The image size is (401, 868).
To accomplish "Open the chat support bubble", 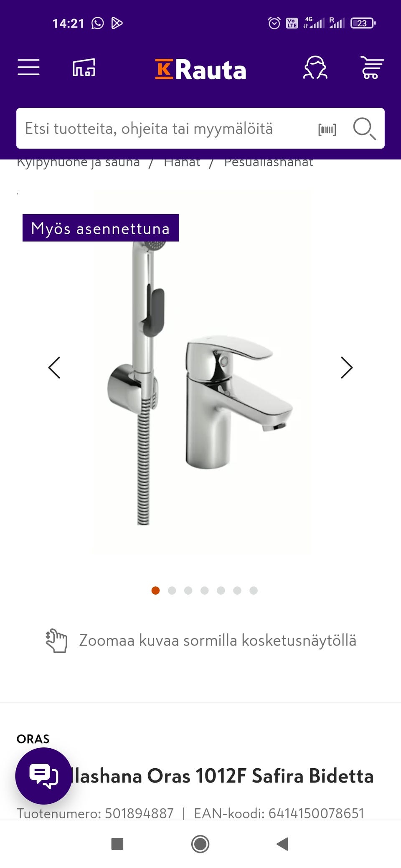I will 43,776.
